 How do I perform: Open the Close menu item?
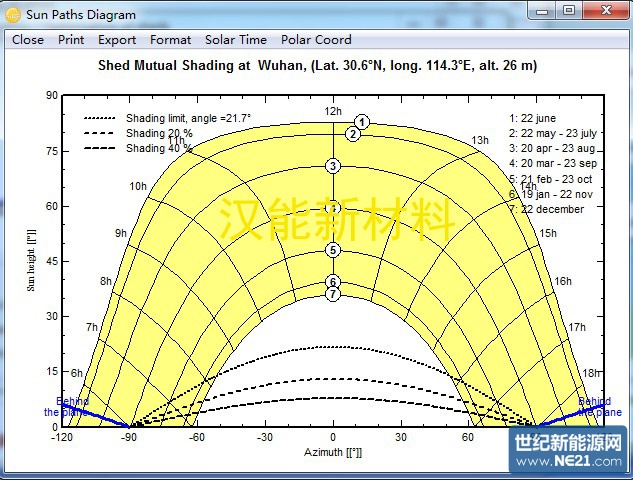click(27, 40)
